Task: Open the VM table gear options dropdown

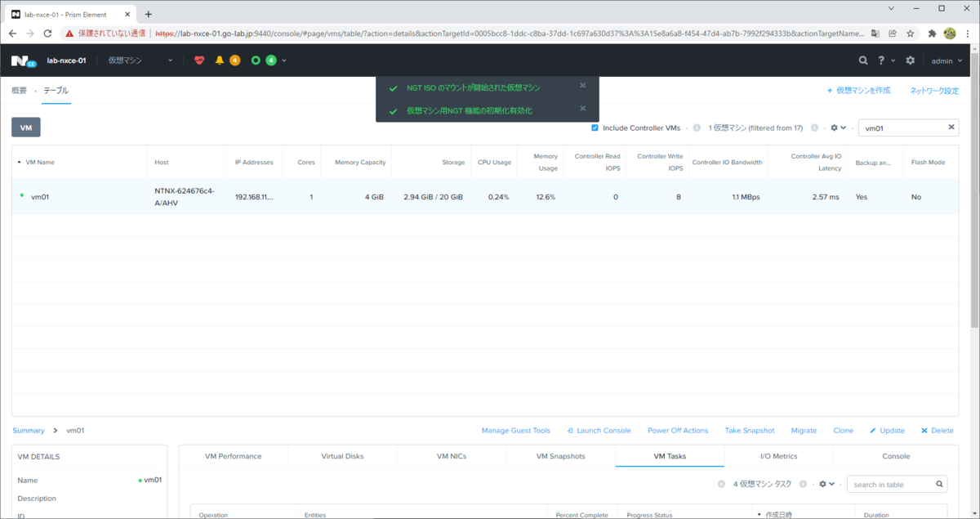Action: tap(838, 128)
